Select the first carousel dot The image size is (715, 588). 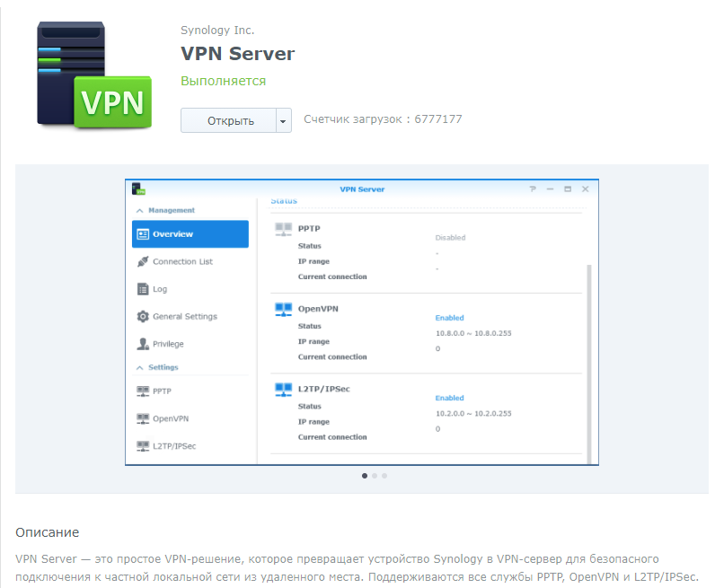click(365, 476)
